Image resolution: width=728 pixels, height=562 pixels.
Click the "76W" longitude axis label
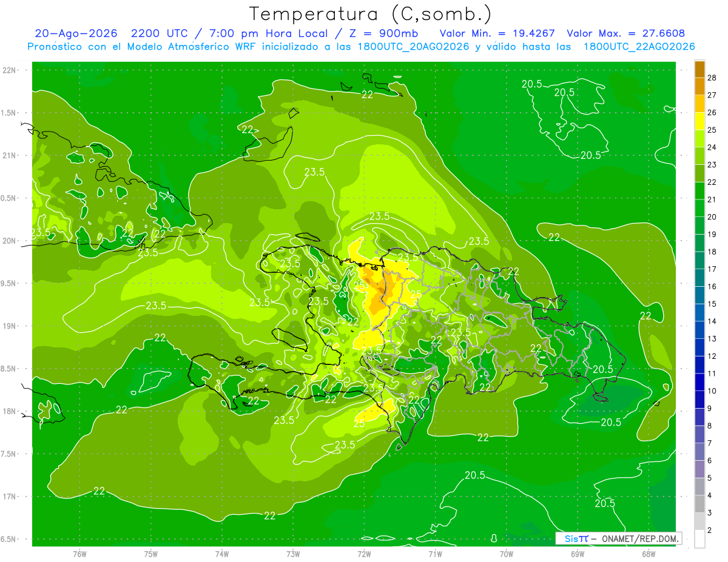click(x=79, y=554)
